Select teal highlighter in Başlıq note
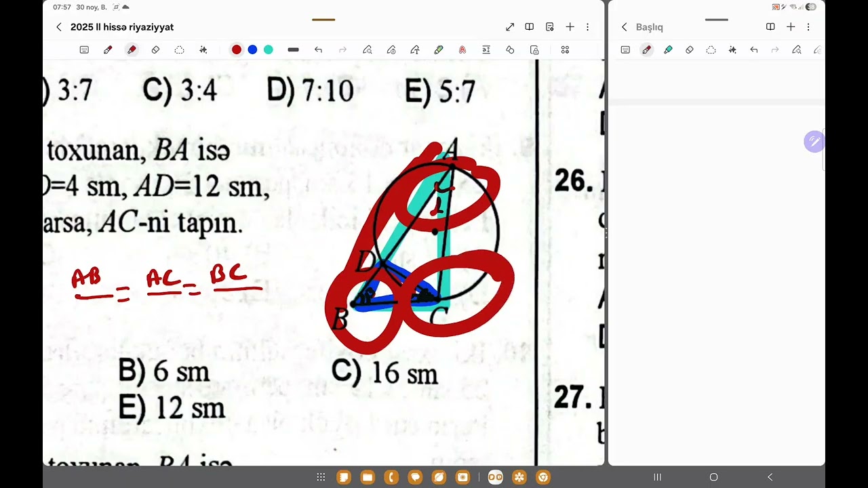Viewport: 868px width, 488px height. [668, 49]
